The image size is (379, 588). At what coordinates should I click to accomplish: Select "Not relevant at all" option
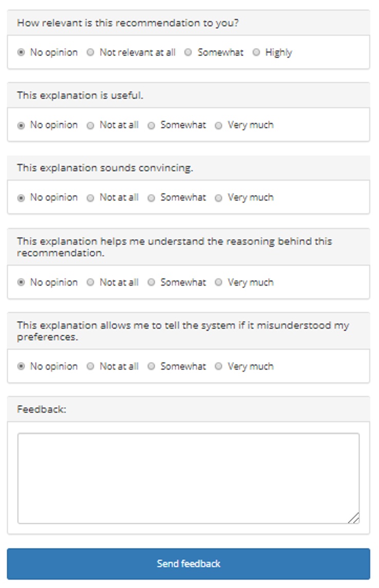point(91,52)
